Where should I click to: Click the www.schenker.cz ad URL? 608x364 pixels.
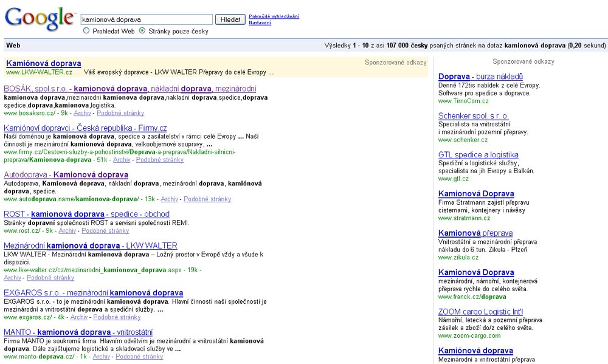coord(463,140)
